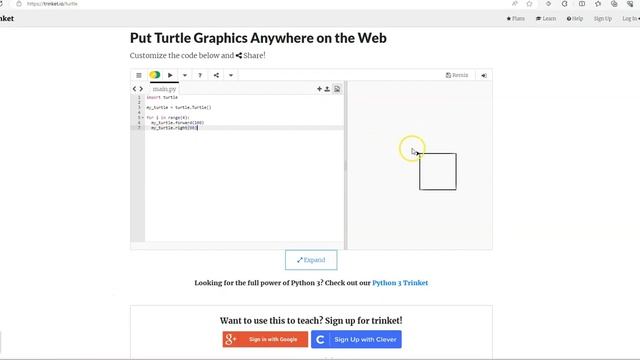Click the Expand button

coord(311,260)
